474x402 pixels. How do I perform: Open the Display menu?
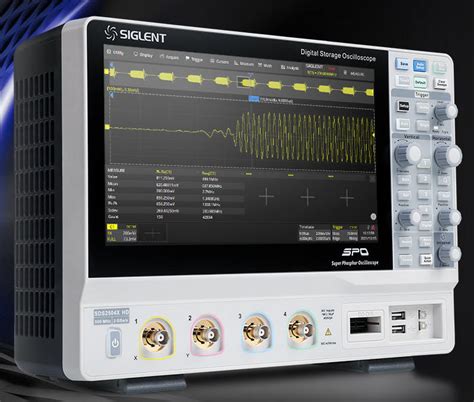point(143,55)
